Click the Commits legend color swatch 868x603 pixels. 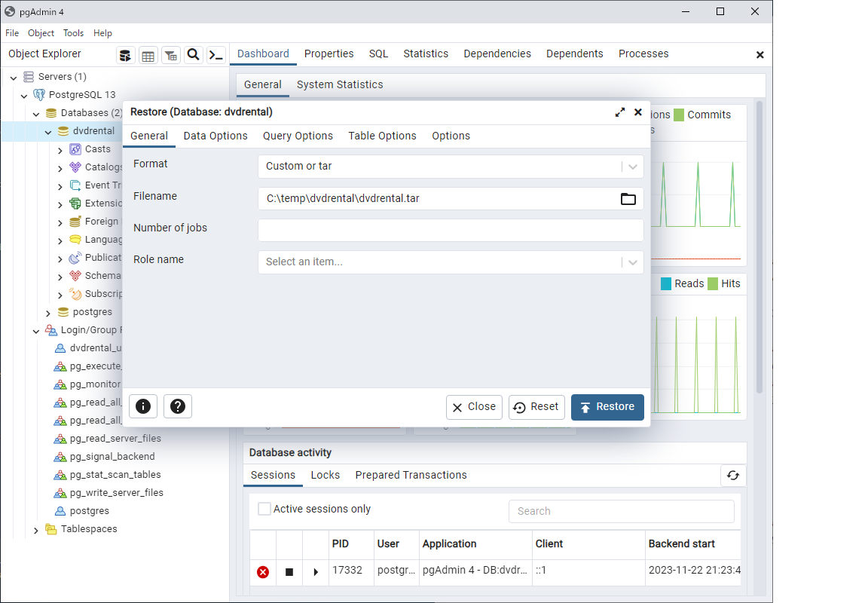[679, 115]
